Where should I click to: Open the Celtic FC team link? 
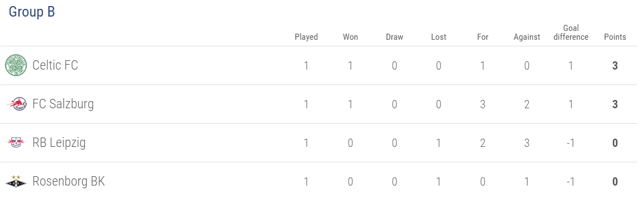(x=55, y=65)
